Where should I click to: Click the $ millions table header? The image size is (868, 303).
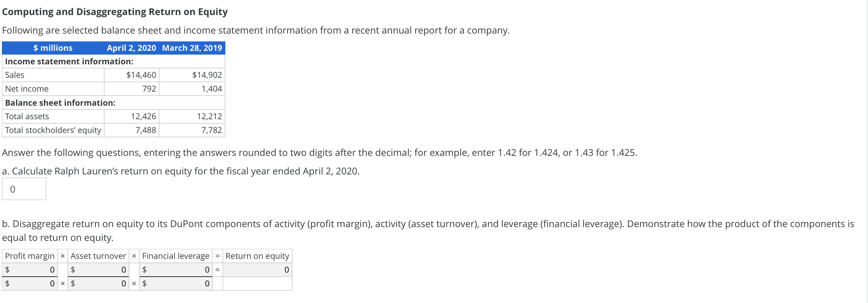tap(53, 48)
